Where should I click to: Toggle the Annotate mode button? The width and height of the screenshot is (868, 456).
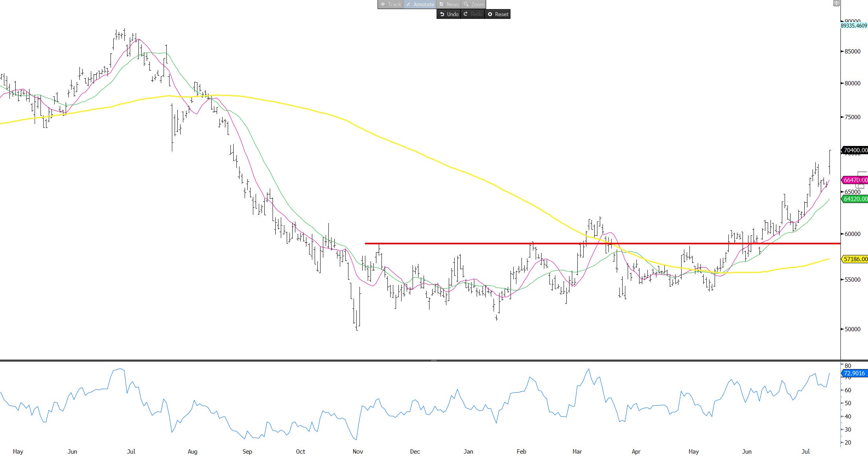420,4
